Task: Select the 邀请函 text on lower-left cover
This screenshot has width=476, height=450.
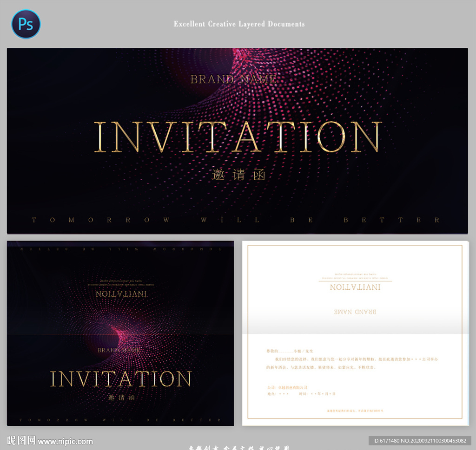Action: point(121,398)
